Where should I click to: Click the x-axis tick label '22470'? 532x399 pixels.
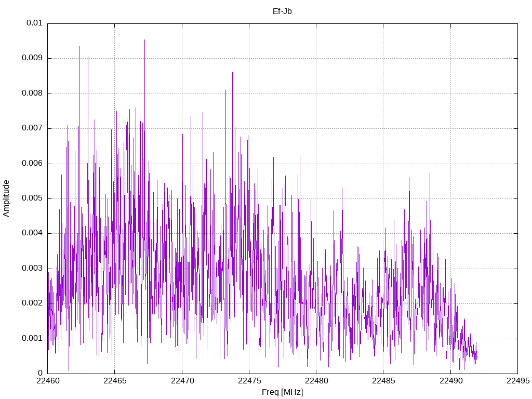pos(182,381)
